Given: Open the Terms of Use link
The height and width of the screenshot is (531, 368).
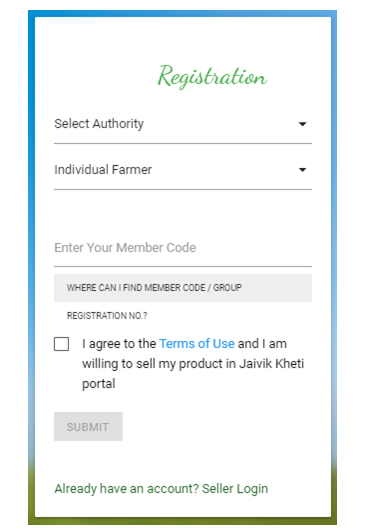Looking at the screenshot, I should [x=197, y=344].
